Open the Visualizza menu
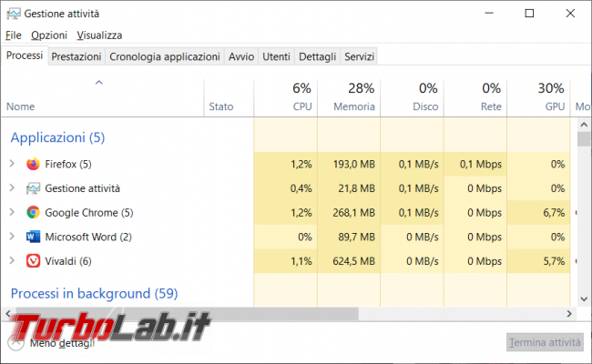 tap(99, 35)
